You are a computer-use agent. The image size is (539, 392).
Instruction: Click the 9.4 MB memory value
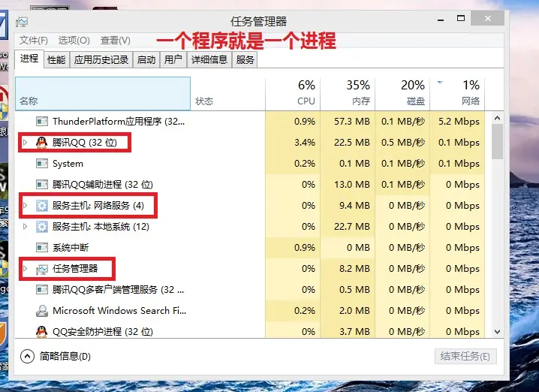(354, 206)
